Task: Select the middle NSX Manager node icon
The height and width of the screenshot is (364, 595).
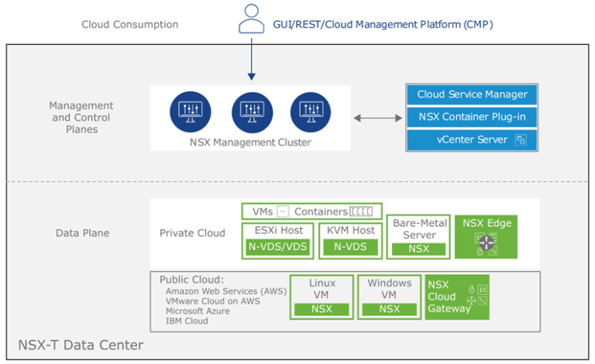Action: tap(253, 112)
